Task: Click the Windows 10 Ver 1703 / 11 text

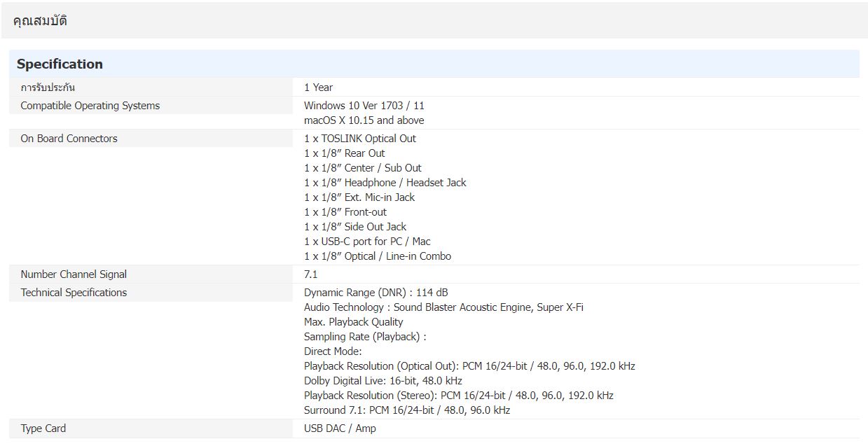Action: click(364, 106)
